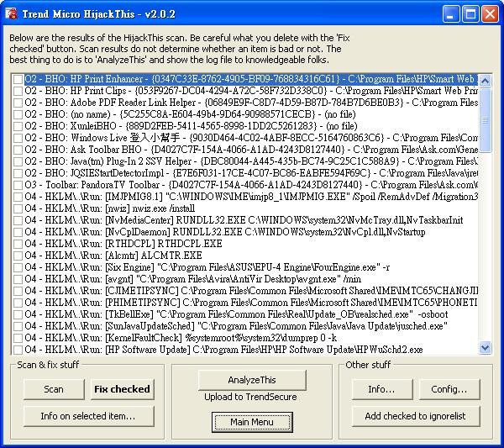Screen dimensions: 504x448
Task: Click the AnalyzeThis button
Action: [252, 380]
